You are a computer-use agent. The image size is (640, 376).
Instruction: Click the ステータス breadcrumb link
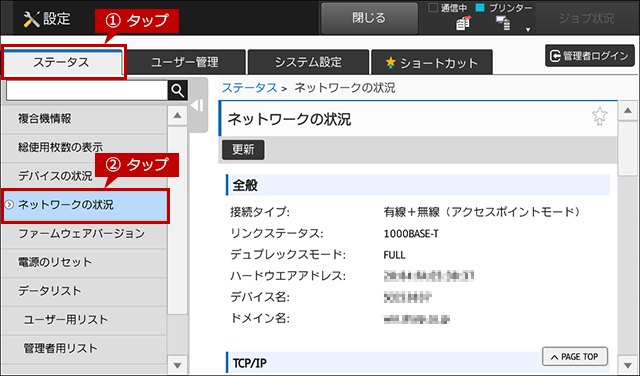[249, 87]
